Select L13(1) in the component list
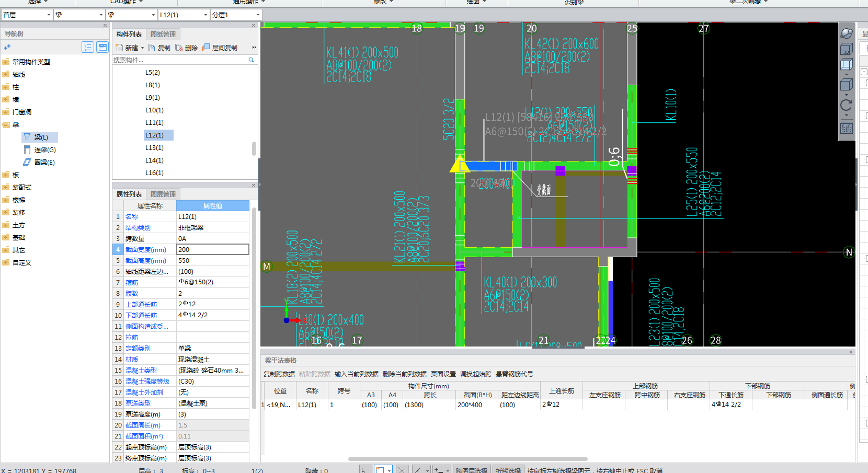The image size is (868, 473). click(x=154, y=147)
